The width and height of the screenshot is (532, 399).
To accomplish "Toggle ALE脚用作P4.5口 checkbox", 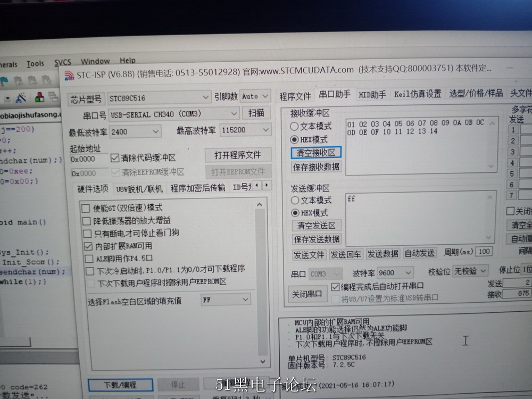I will click(x=89, y=259).
